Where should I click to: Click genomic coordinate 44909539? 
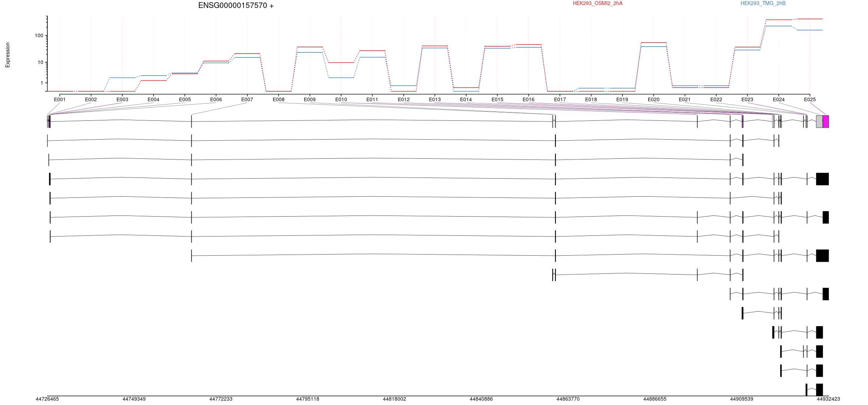741,399
